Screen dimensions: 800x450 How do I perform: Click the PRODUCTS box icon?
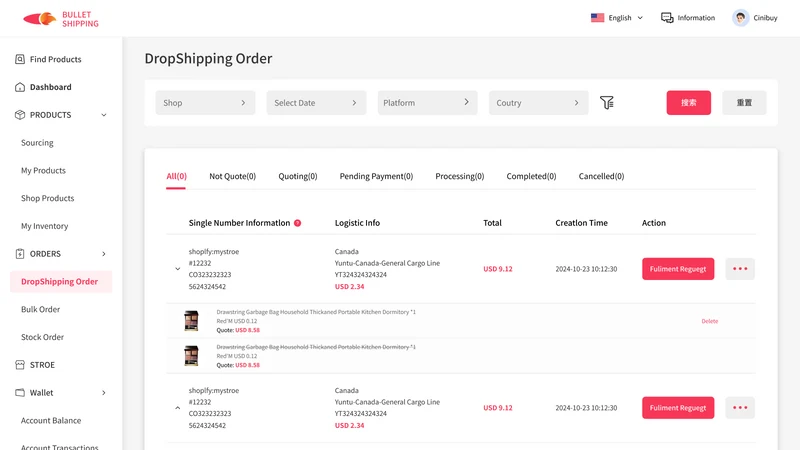[x=20, y=115]
